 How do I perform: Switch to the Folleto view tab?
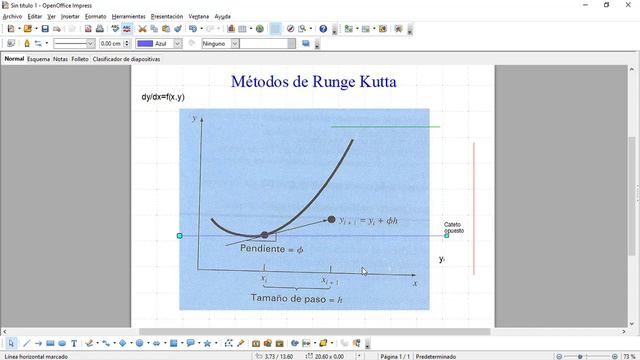(x=80, y=59)
